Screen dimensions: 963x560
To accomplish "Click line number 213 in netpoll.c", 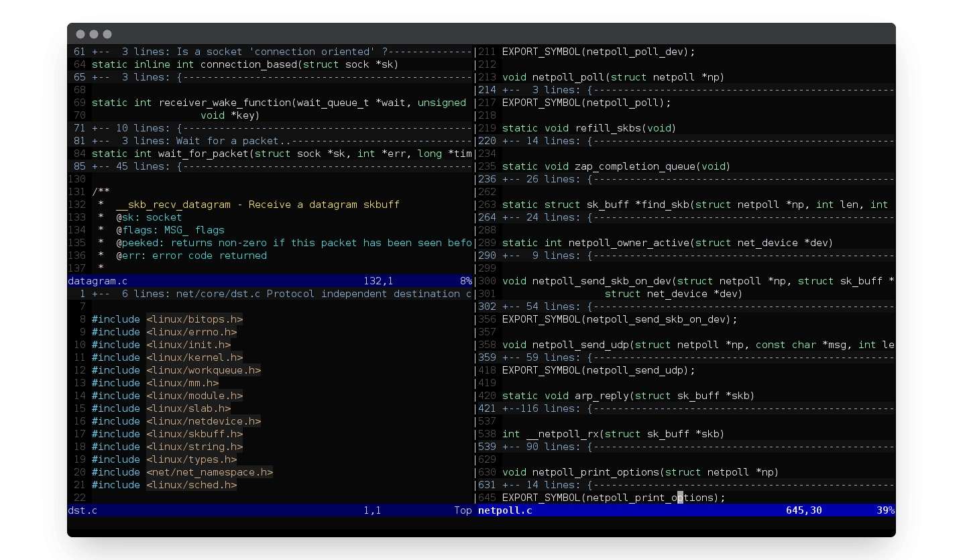I will click(x=488, y=77).
